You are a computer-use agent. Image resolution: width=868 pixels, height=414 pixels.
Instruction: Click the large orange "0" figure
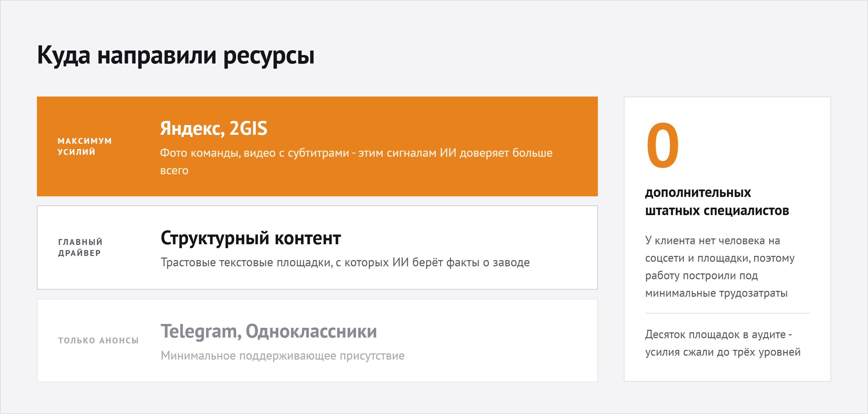coord(662,145)
